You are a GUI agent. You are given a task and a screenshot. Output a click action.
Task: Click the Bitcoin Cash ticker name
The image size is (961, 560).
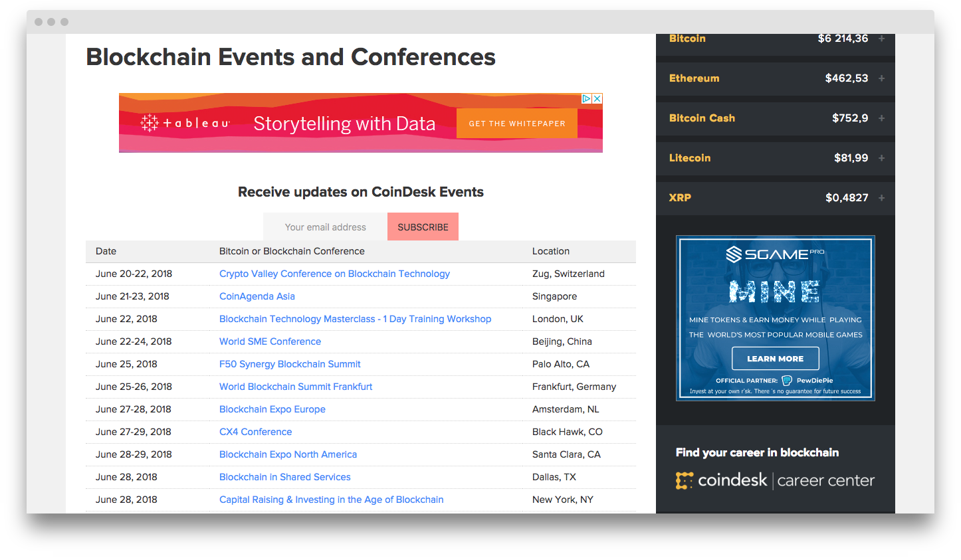point(702,118)
